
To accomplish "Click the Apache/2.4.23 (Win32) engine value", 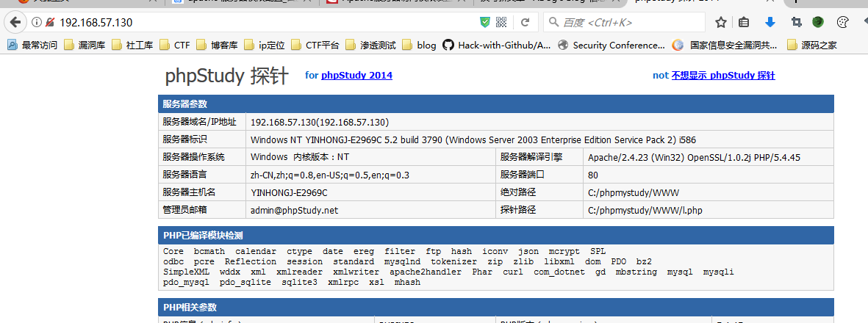I will pyautogui.click(x=694, y=158).
